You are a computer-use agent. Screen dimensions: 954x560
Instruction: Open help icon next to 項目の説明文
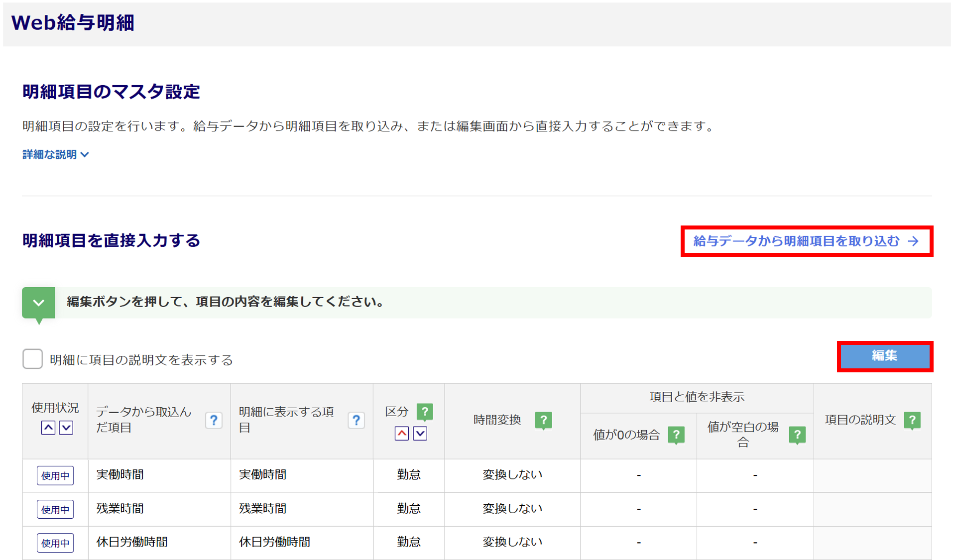pos(912,420)
